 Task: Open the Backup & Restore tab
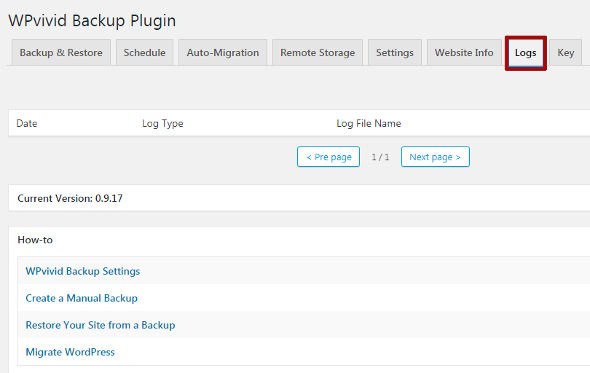[61, 53]
